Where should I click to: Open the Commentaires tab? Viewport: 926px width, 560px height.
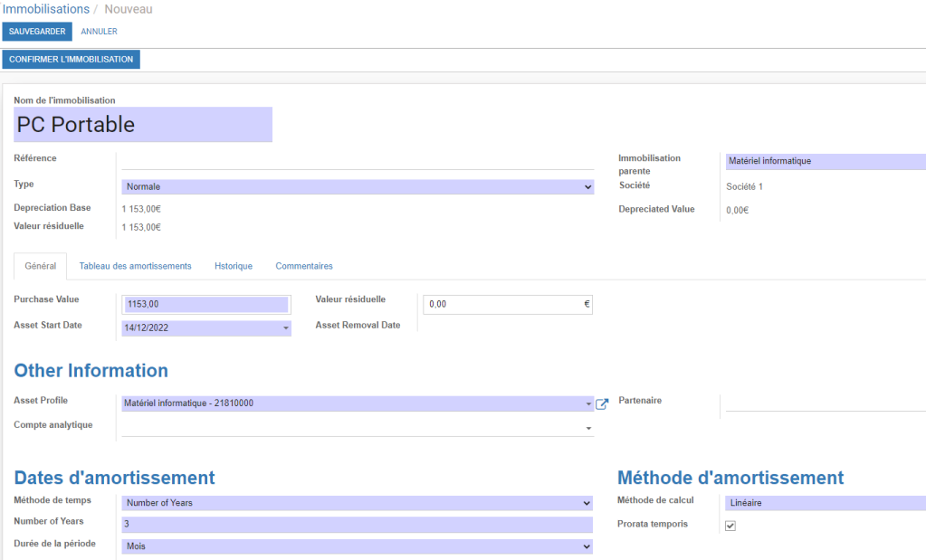coord(304,266)
